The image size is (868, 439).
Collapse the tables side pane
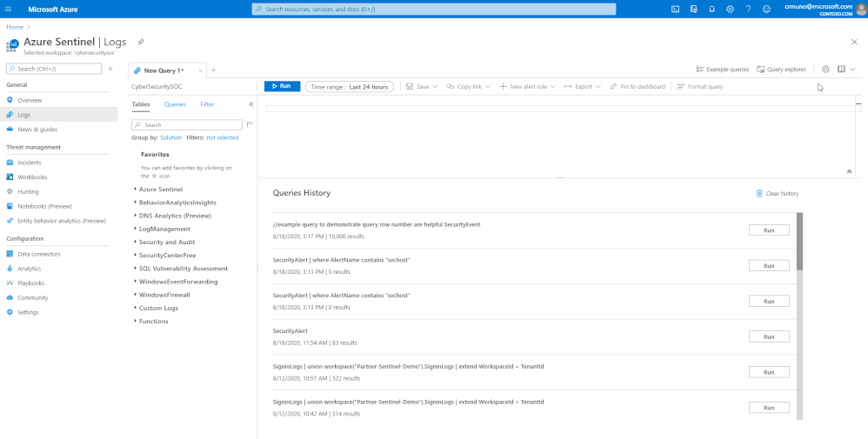click(250, 104)
